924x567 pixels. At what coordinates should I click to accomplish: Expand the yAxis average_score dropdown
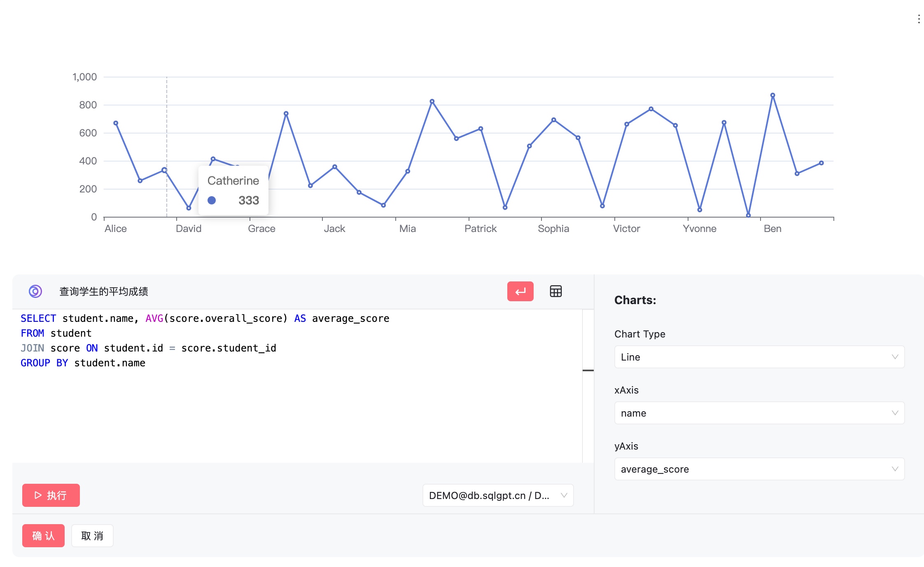tap(759, 469)
